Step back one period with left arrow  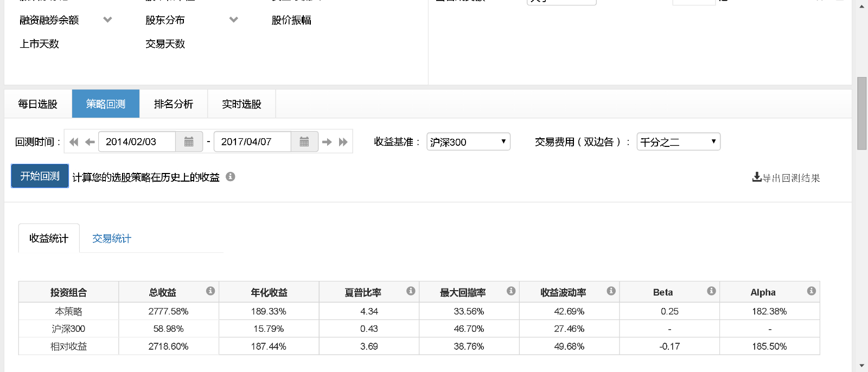90,142
